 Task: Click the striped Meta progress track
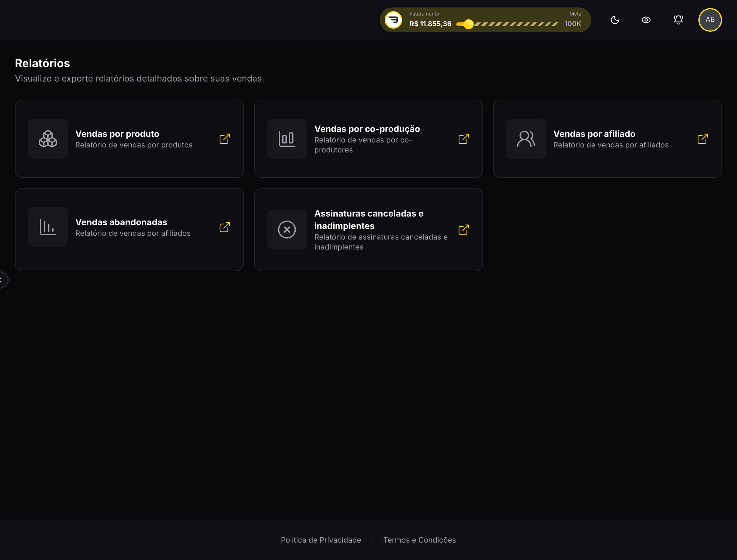pyautogui.click(x=516, y=24)
